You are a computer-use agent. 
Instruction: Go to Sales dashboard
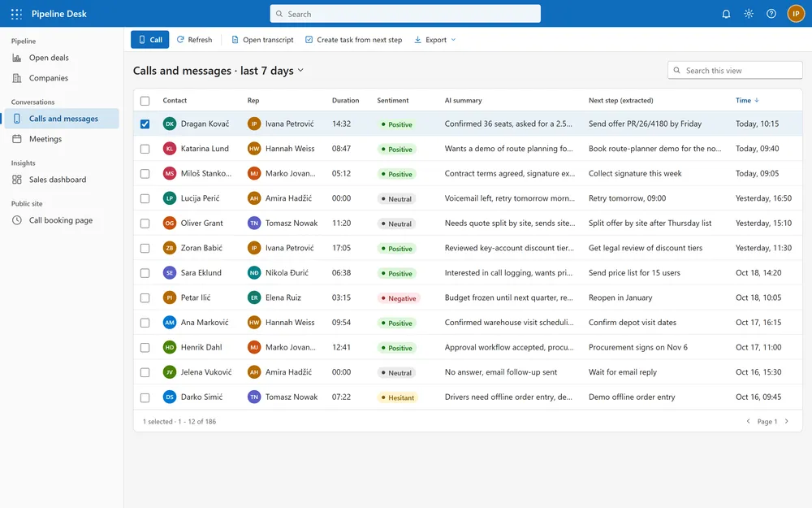tap(62, 180)
